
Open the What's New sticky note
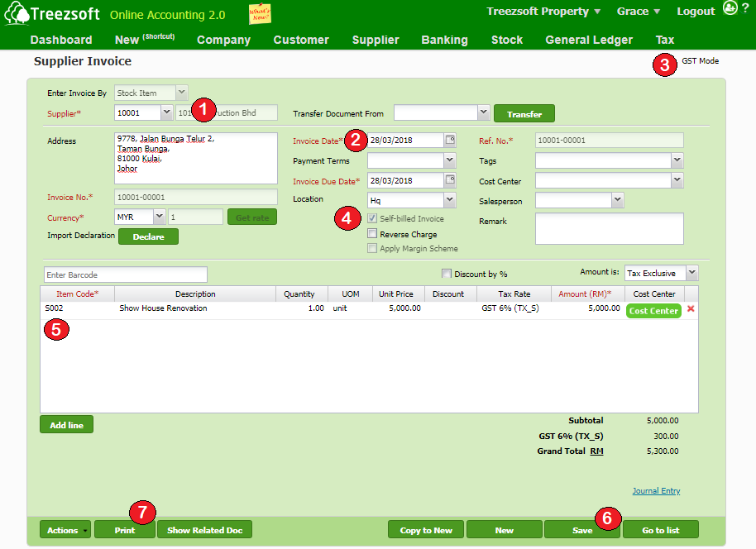coord(260,13)
